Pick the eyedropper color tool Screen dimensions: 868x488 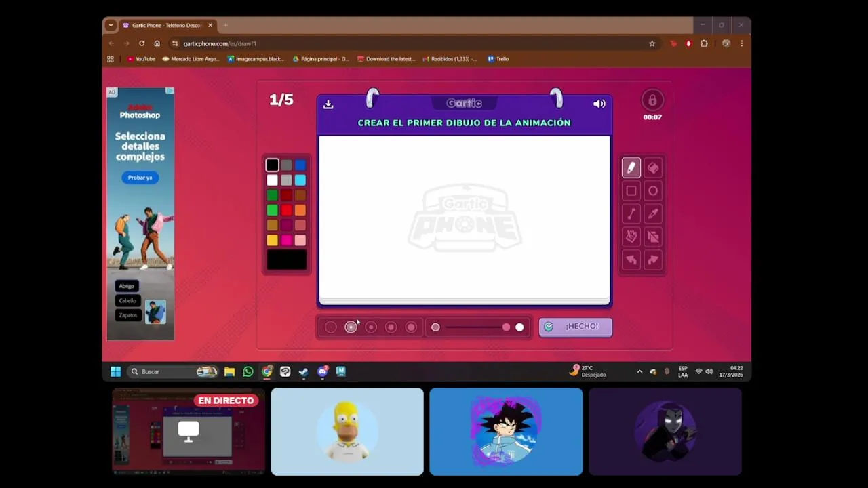click(653, 214)
